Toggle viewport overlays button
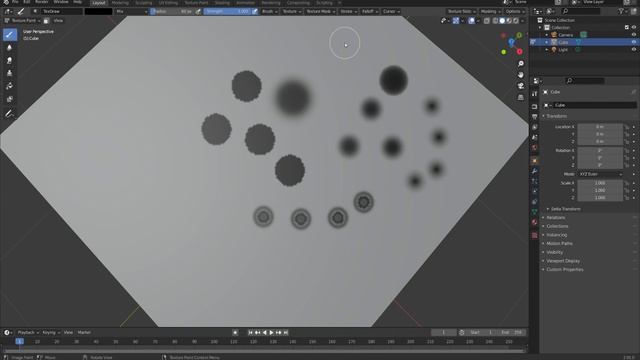Viewport: 640px width, 360px height. pos(471,20)
